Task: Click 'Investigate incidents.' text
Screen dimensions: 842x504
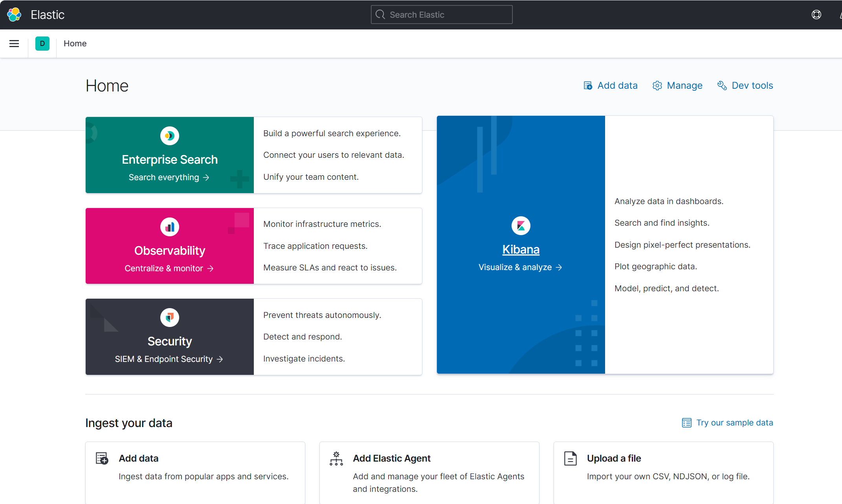Action: coord(304,359)
